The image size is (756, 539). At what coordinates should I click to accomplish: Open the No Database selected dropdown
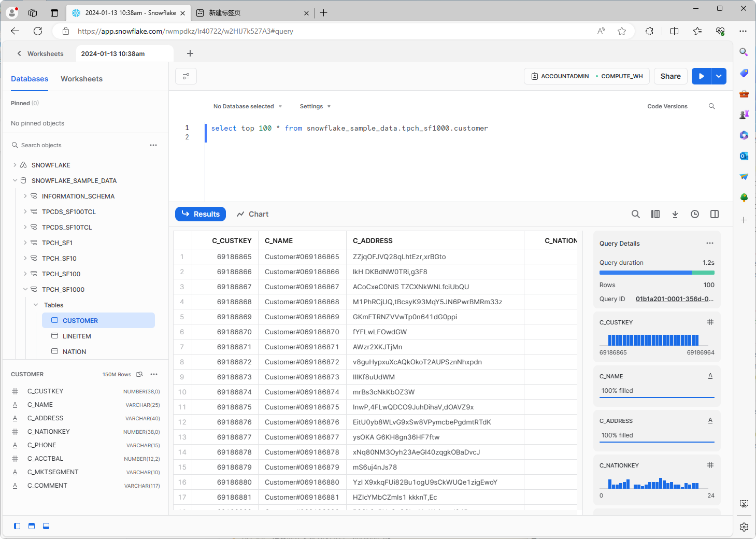coord(248,106)
